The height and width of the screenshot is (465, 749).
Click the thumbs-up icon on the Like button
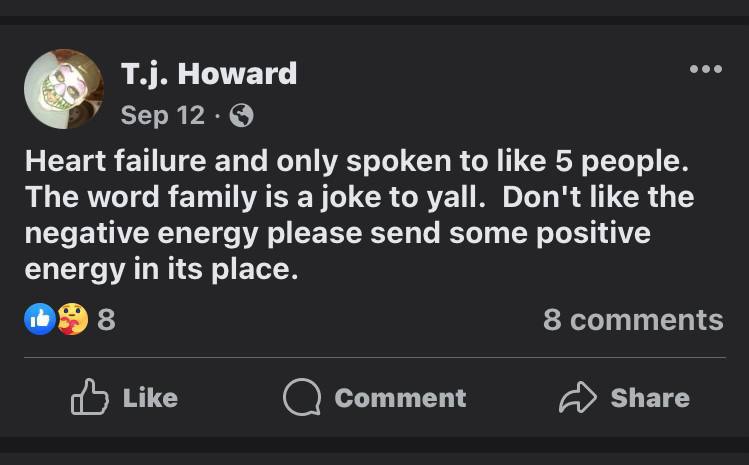[x=89, y=398]
